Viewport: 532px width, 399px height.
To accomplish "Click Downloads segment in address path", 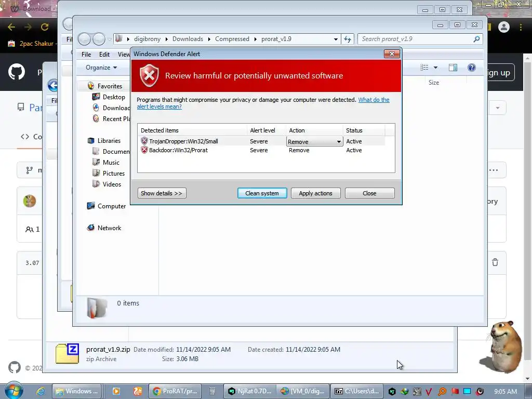I will (x=188, y=38).
